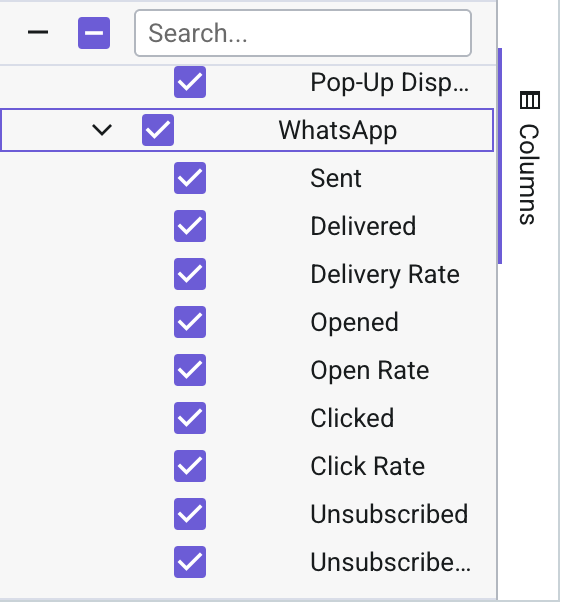562x606 pixels.
Task: Uncheck the Delivered column checkbox
Action: 190,226
